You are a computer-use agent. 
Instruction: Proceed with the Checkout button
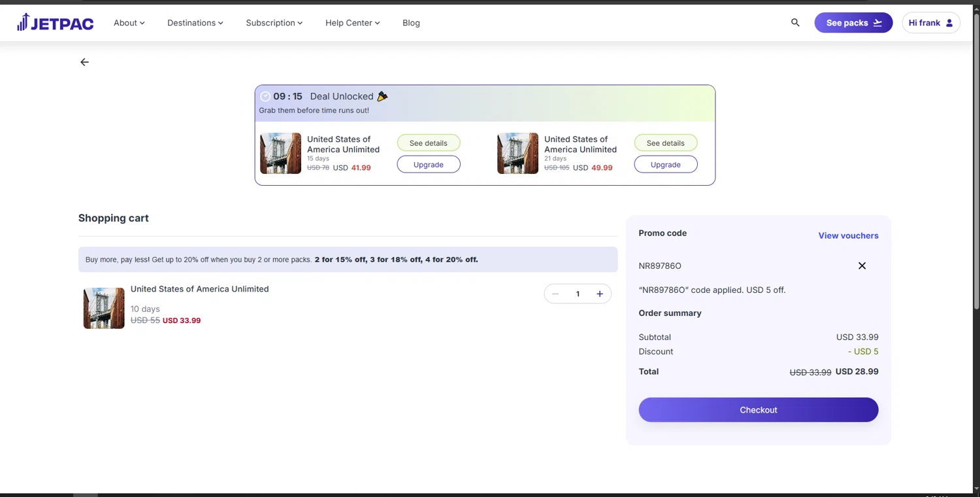tap(759, 409)
